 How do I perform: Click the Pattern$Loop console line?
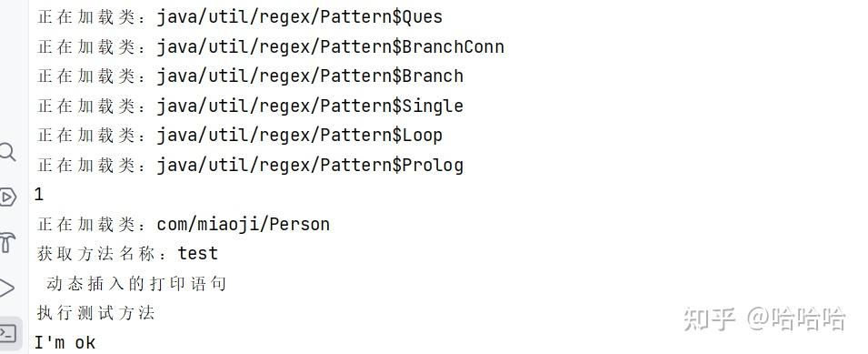pyautogui.click(x=240, y=136)
